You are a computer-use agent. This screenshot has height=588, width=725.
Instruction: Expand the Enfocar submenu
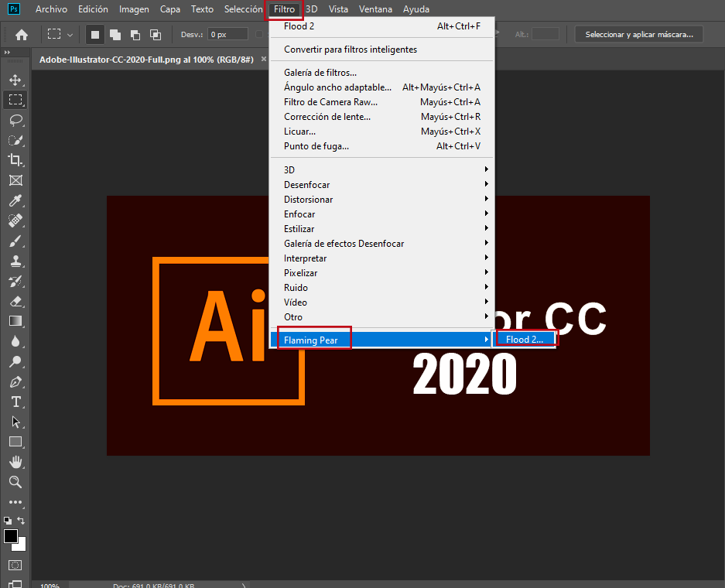click(381, 214)
